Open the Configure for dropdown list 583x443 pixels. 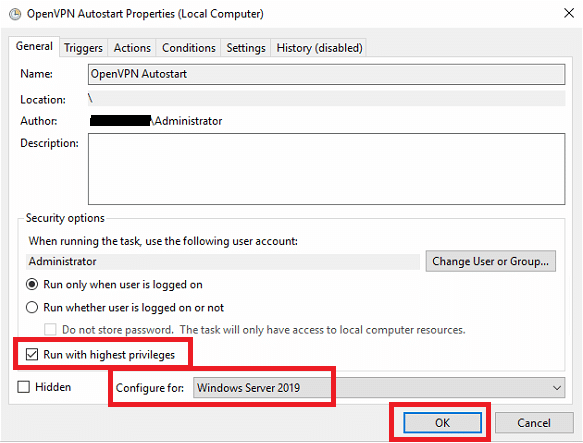379,388
